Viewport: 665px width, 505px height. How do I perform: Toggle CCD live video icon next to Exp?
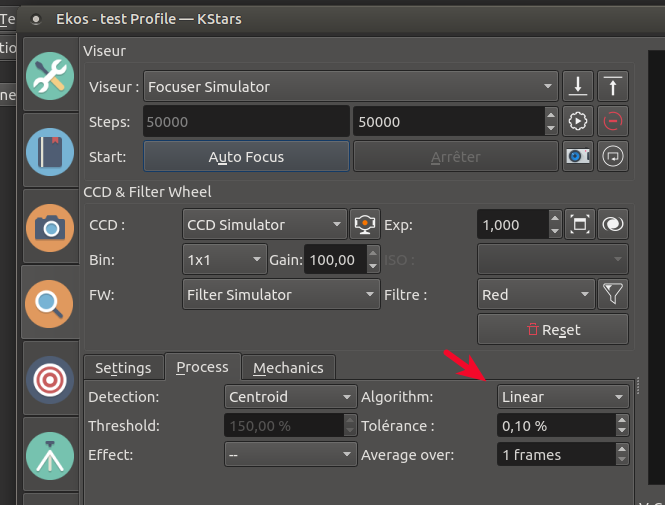(x=365, y=225)
